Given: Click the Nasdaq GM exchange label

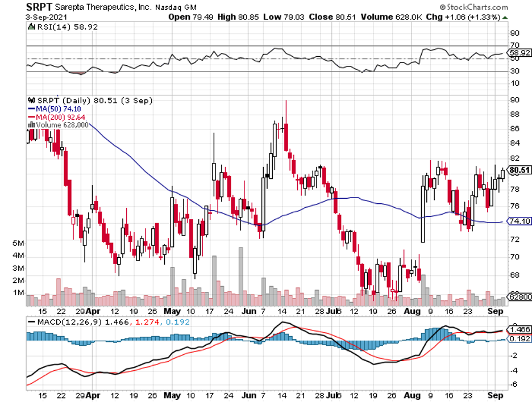Looking at the screenshot, I should [x=176, y=7].
